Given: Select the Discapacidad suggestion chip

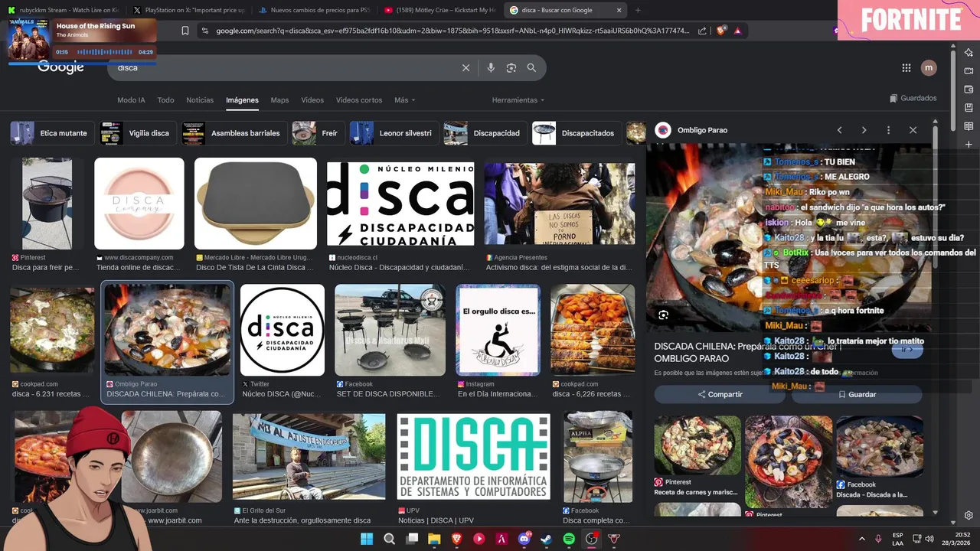Looking at the screenshot, I should coord(485,133).
